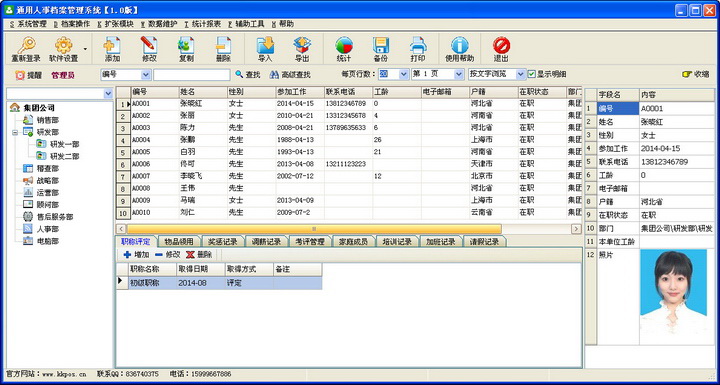Open the 辅助工具 menu

point(246,24)
